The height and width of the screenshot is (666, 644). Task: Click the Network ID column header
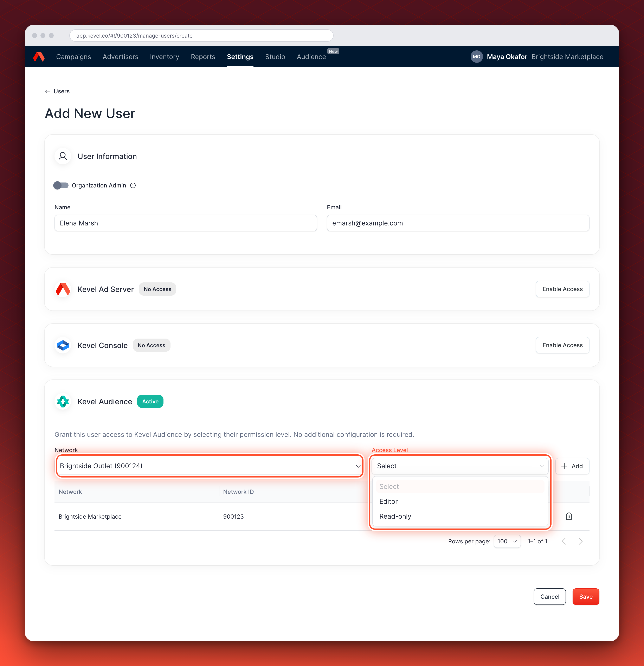[238, 492]
